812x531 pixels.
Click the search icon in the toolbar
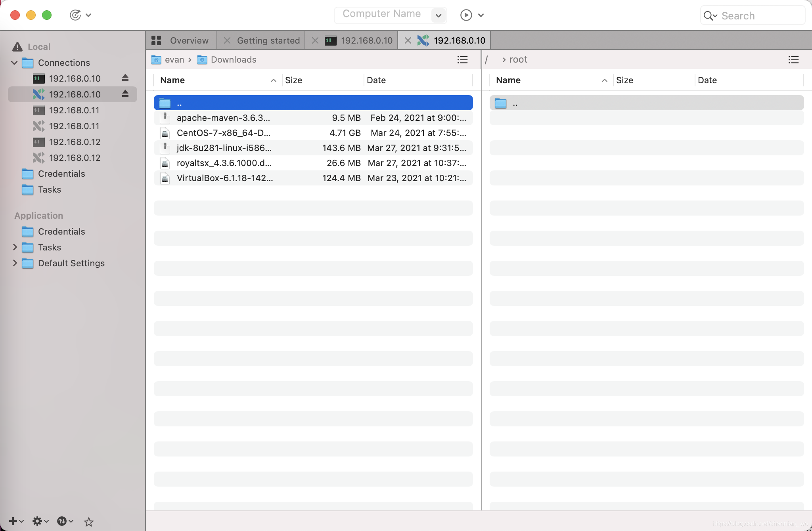click(709, 15)
